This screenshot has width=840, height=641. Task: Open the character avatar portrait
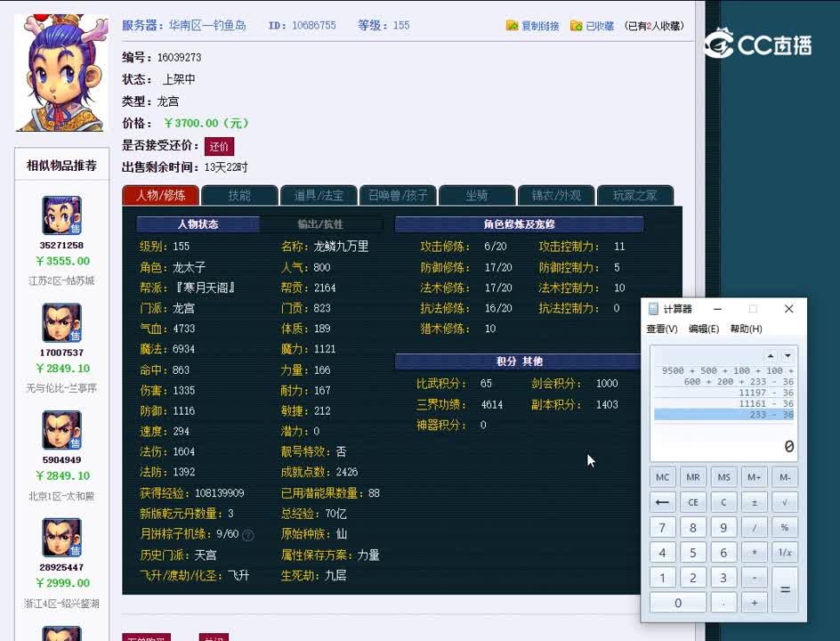click(x=61, y=73)
